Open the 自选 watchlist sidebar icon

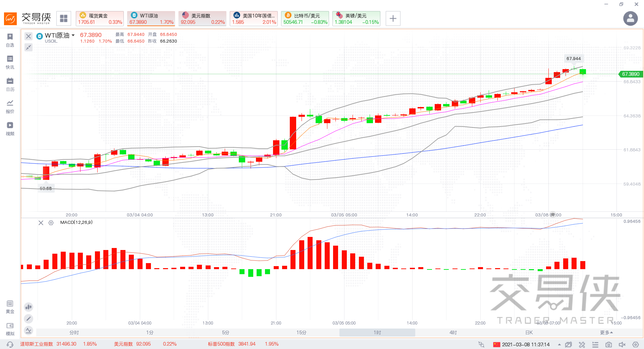pyautogui.click(x=10, y=40)
